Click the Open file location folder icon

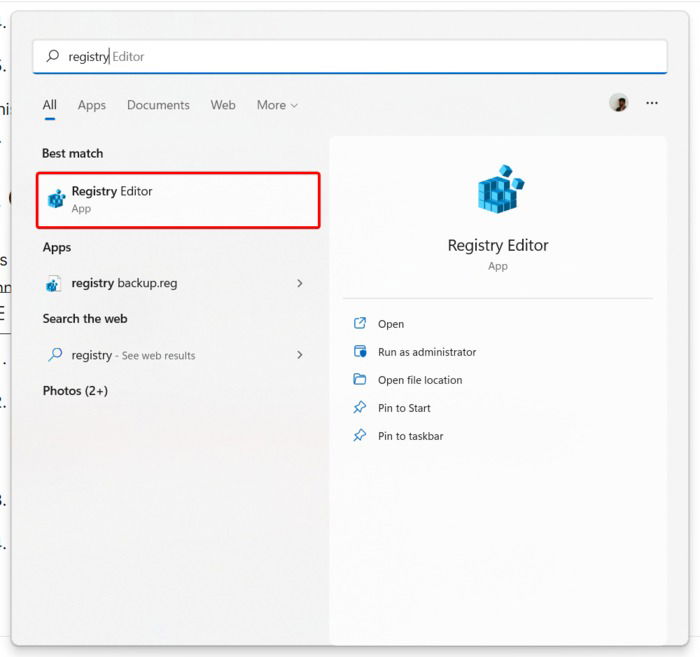click(x=359, y=379)
